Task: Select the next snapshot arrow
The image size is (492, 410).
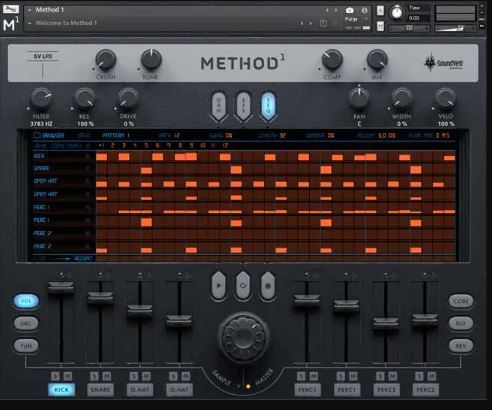Action: tap(311, 23)
